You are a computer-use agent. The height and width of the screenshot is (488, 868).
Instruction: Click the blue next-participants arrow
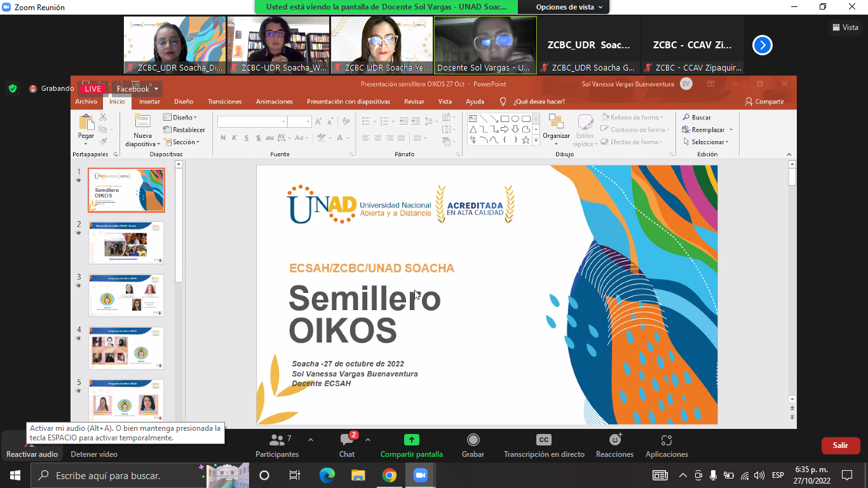[763, 45]
